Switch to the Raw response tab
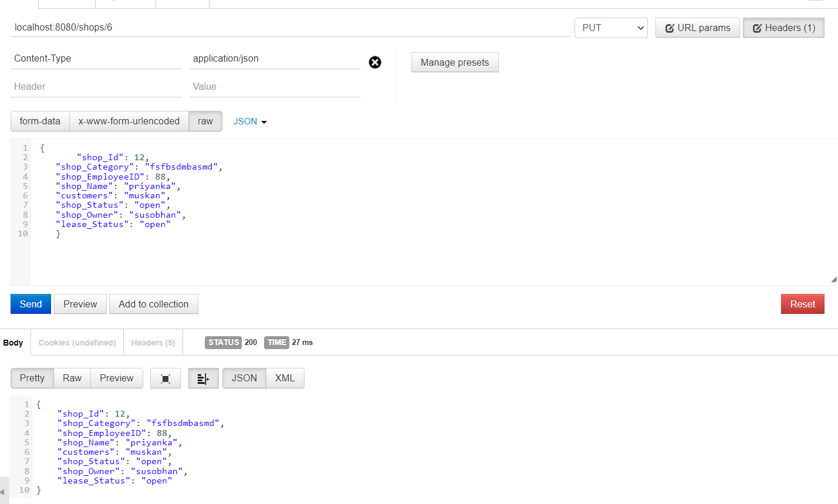The image size is (838, 504). tap(72, 378)
